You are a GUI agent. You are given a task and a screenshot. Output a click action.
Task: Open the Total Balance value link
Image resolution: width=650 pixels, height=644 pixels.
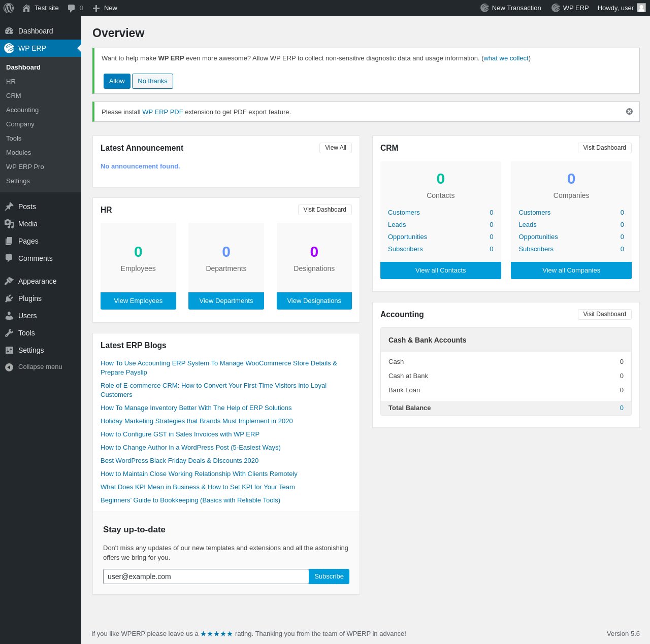pyautogui.click(x=622, y=408)
